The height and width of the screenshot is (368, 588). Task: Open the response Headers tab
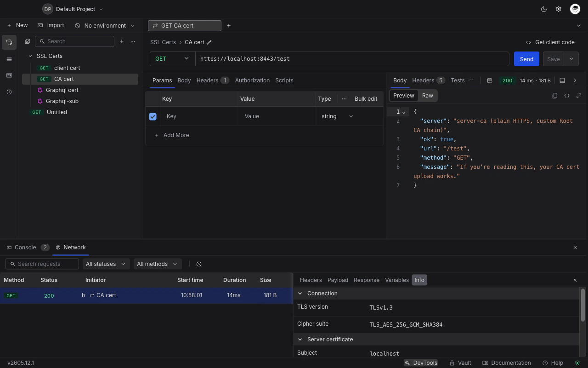tap(429, 80)
